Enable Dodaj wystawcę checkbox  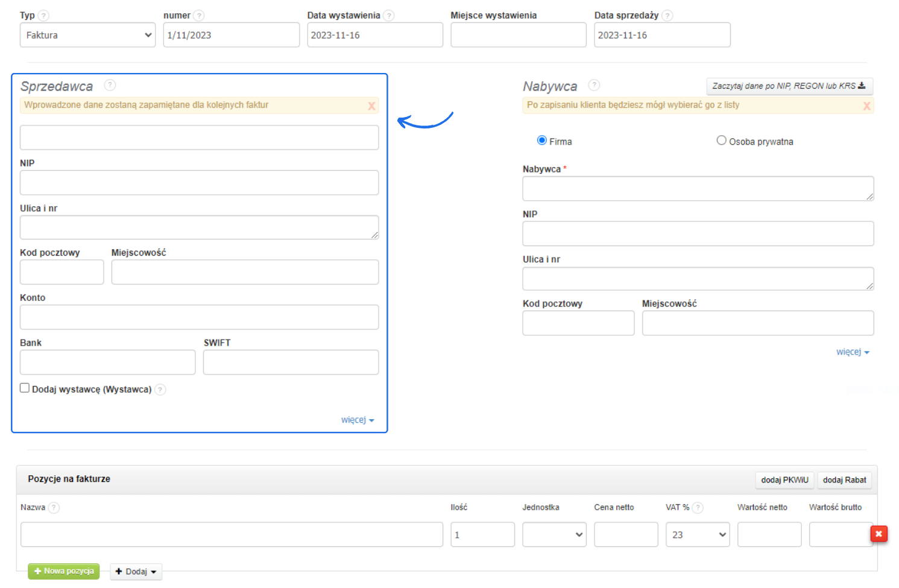coord(25,388)
